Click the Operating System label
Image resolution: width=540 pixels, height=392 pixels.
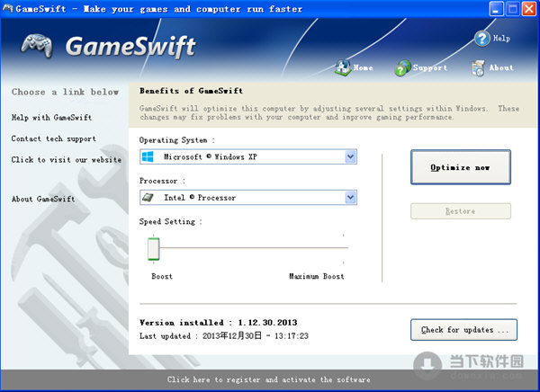coord(177,140)
